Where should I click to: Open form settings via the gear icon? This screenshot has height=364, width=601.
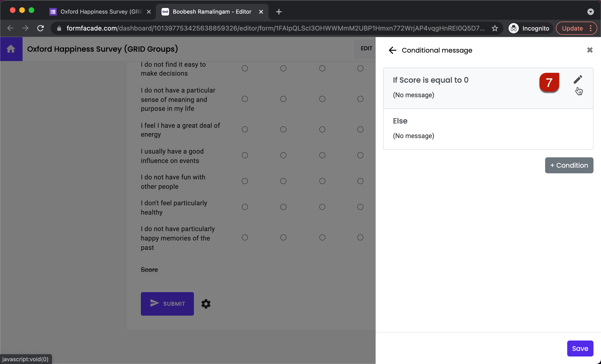206,304
